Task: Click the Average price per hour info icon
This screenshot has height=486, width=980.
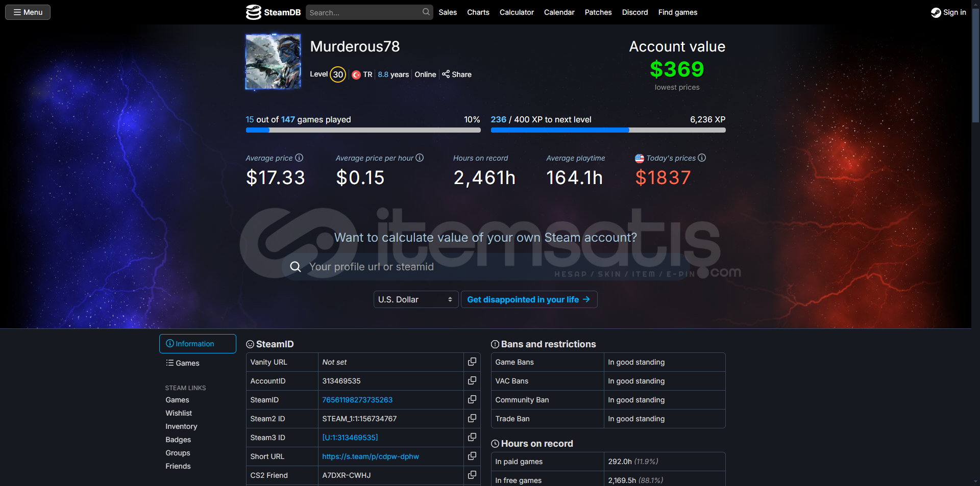Action: coord(420,158)
